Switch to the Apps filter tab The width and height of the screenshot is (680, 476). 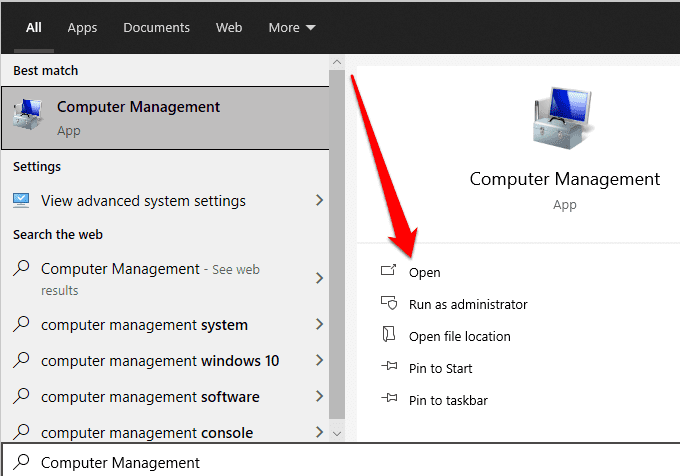[82, 28]
